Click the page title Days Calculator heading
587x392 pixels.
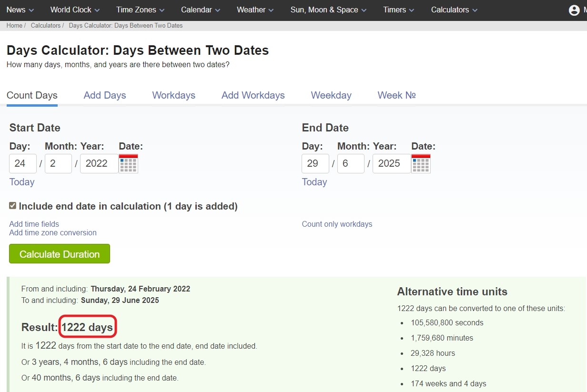[138, 50]
